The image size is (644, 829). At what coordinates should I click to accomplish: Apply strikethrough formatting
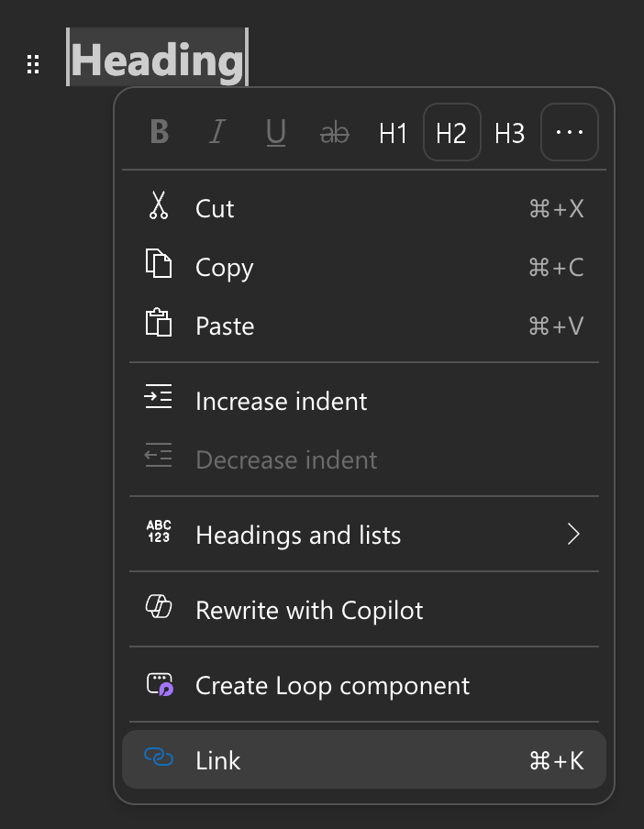(334, 132)
